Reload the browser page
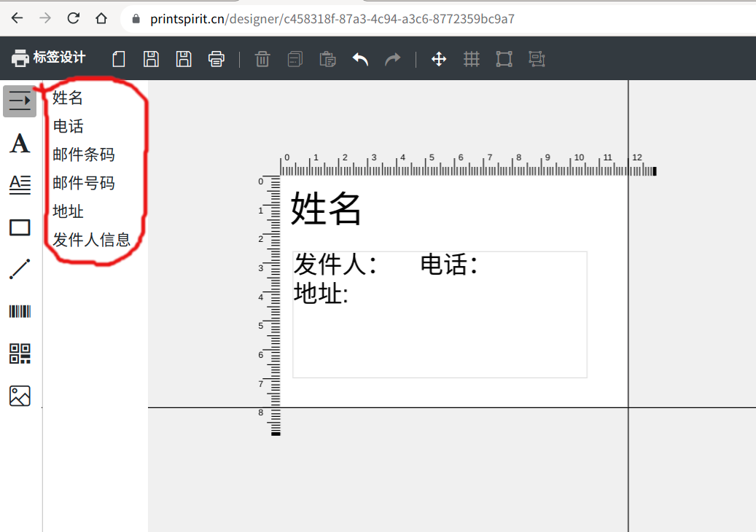Viewport: 756px width, 532px height. [73, 18]
